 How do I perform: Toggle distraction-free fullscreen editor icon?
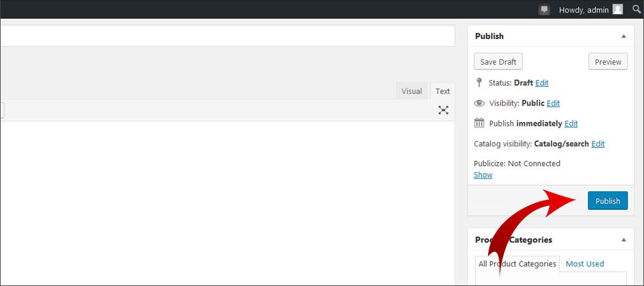coord(443,110)
